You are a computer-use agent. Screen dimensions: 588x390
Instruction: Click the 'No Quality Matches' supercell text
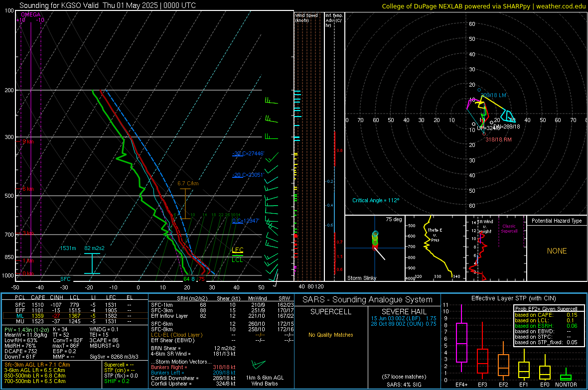pos(331,335)
